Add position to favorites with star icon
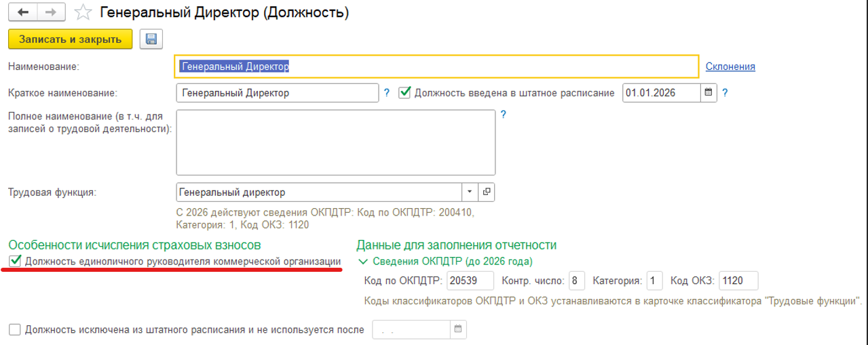868x345 pixels. click(x=83, y=12)
